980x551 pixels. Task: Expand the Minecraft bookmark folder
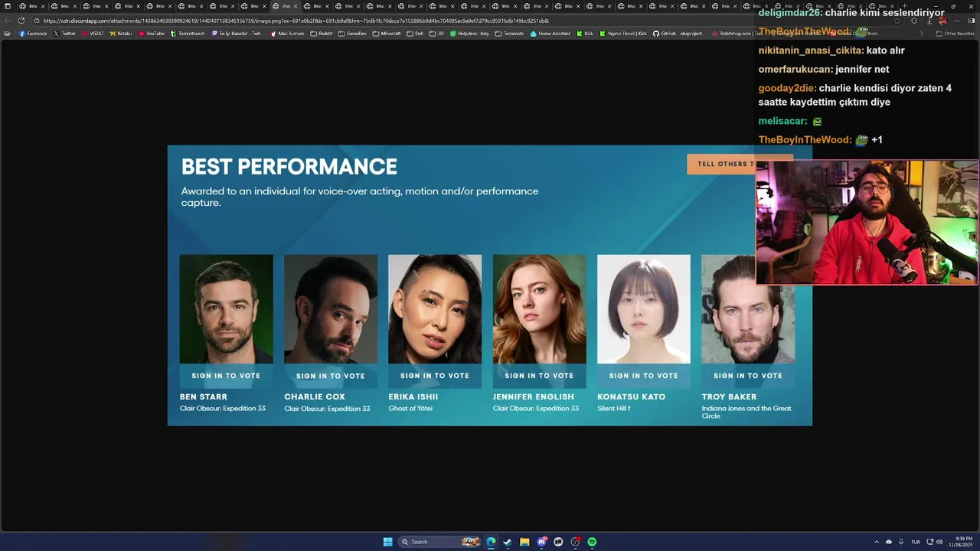[x=387, y=34]
